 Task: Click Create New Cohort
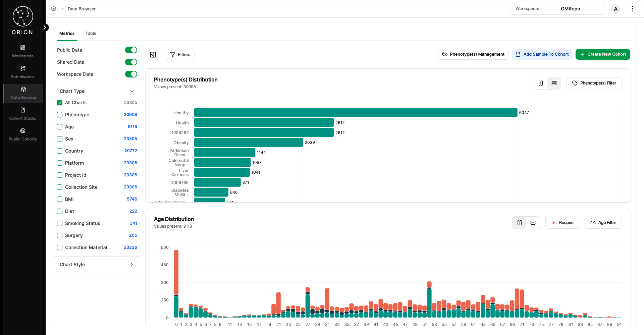point(602,54)
